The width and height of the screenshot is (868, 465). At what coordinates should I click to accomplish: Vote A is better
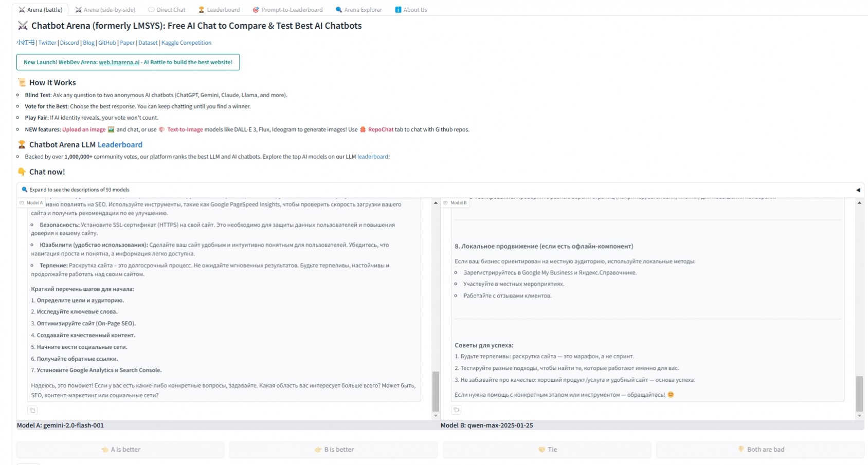click(120, 450)
